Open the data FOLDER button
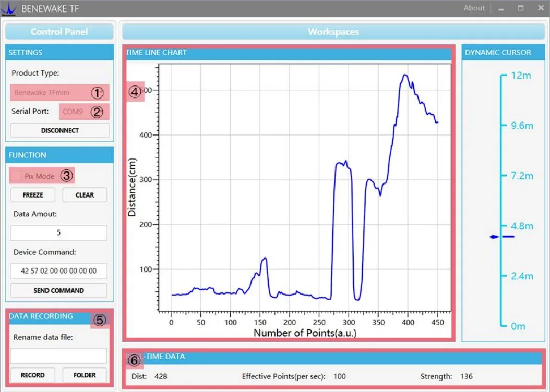550x392 pixels. click(85, 375)
